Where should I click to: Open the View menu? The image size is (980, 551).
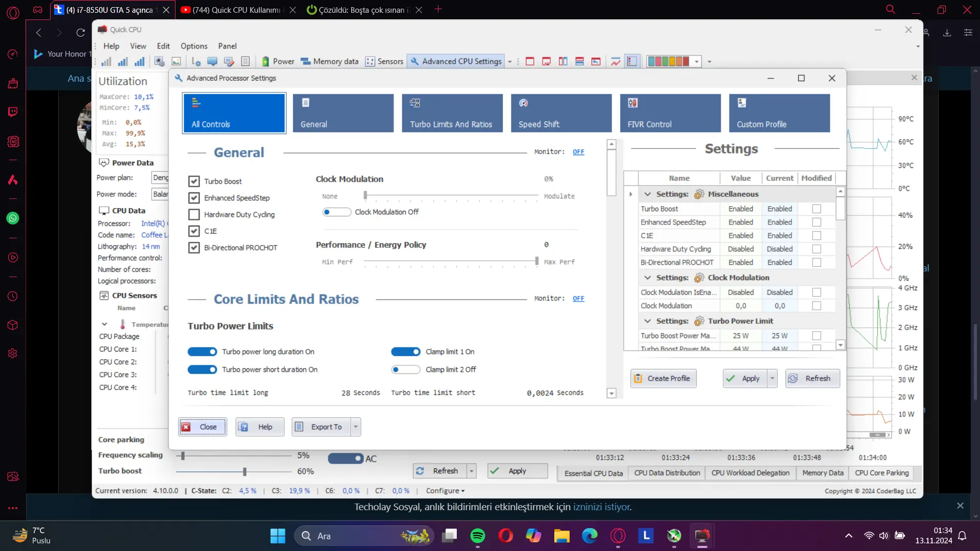click(x=138, y=46)
